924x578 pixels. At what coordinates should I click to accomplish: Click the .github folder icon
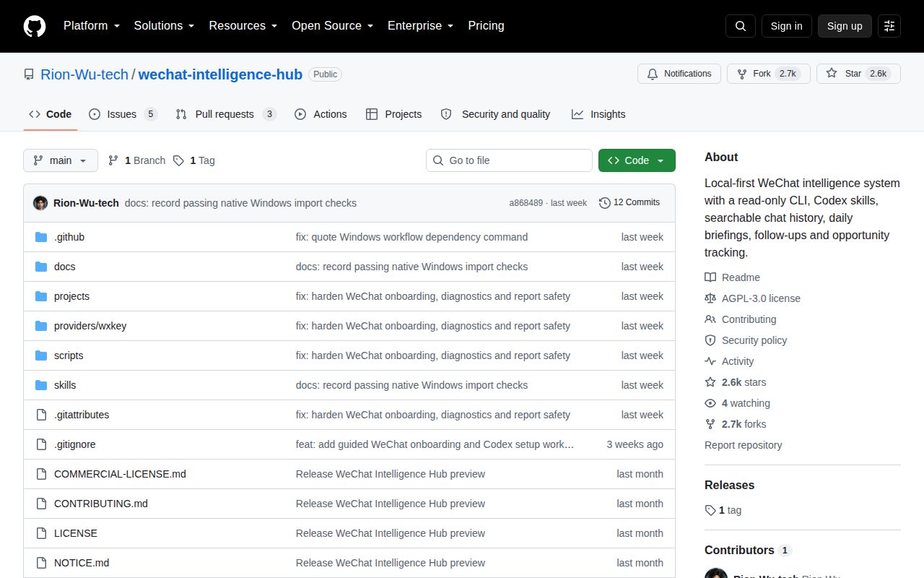(41, 237)
